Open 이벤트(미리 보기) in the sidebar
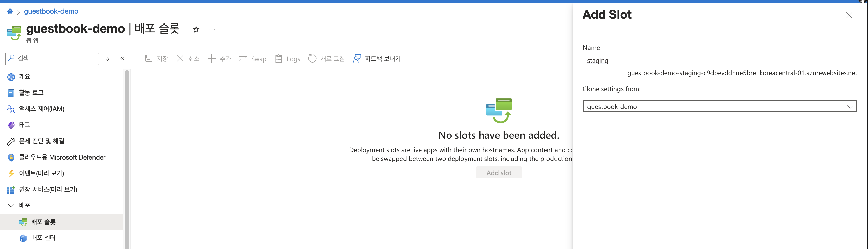Viewport: 868px width, 249px height. click(x=62, y=173)
